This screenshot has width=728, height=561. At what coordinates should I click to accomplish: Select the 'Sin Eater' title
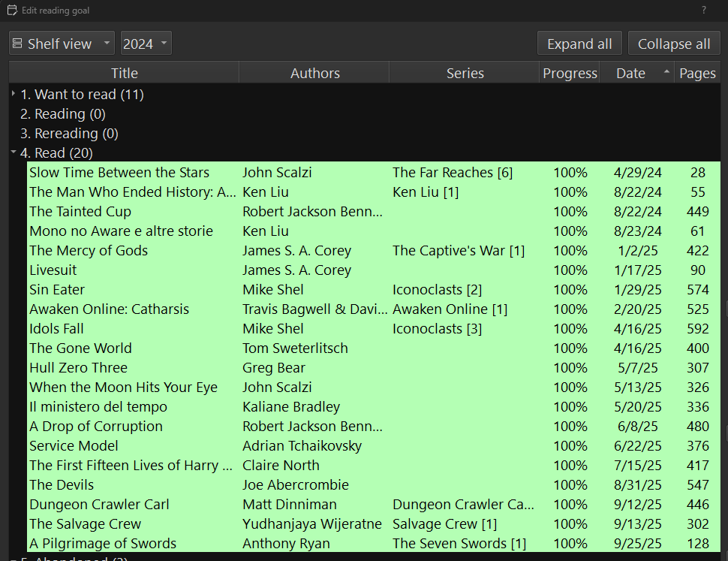(57, 289)
